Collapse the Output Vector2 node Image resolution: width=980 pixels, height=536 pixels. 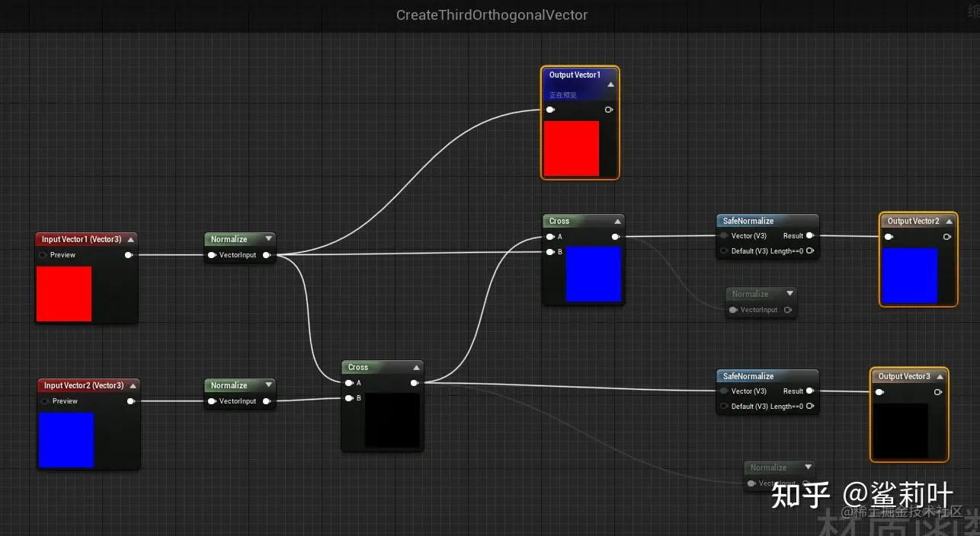click(950, 221)
